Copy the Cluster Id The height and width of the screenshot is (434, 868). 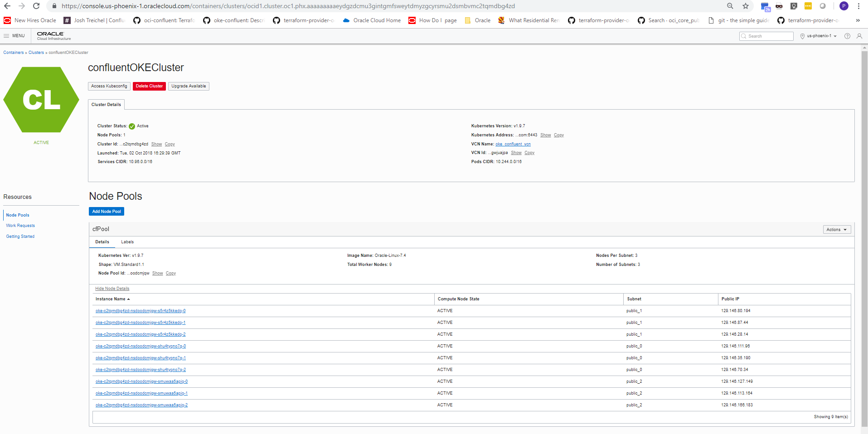point(170,144)
